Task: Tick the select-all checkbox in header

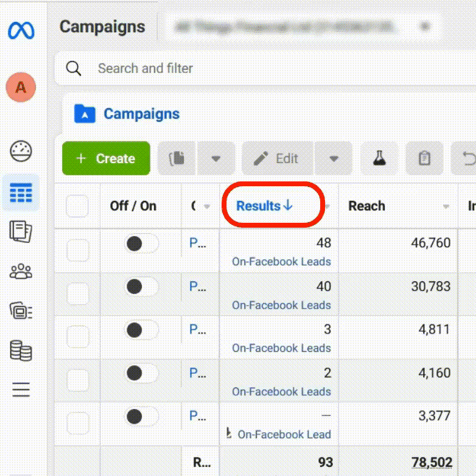Action: point(77,206)
